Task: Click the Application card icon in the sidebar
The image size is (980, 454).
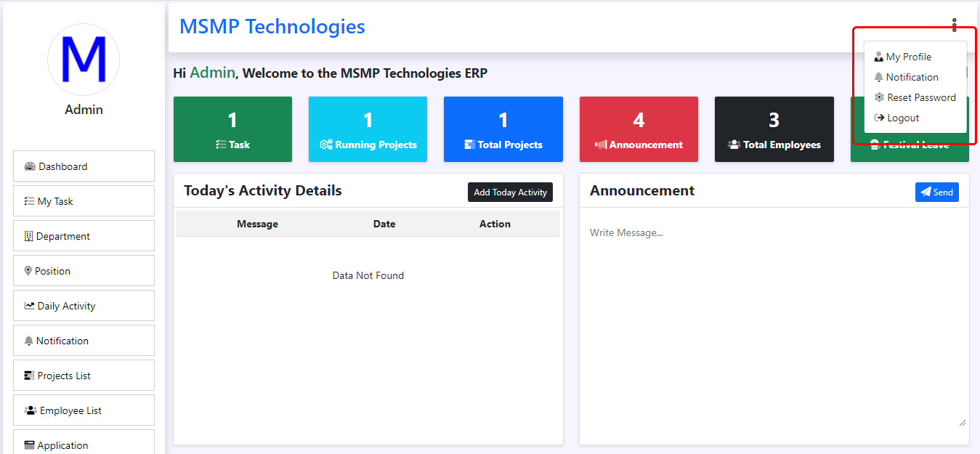Action: point(30,445)
